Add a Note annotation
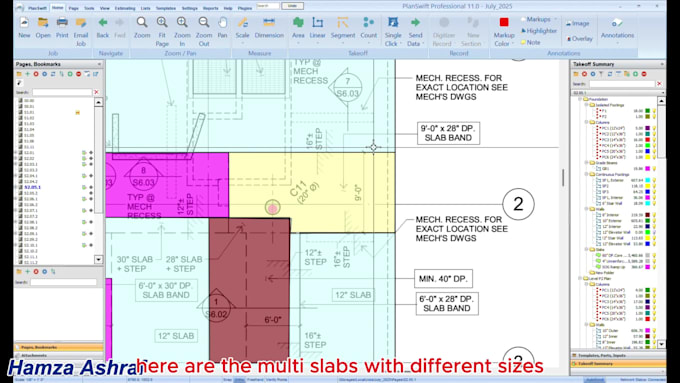 coord(531,43)
